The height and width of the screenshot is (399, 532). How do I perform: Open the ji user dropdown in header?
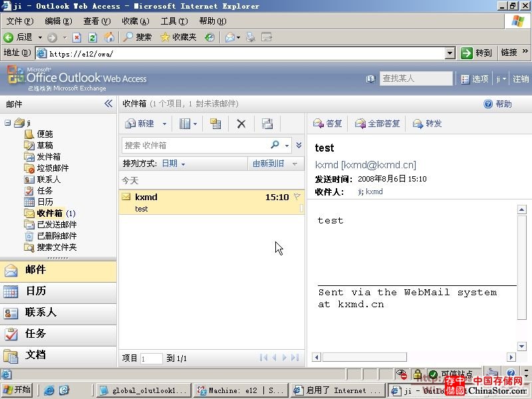click(x=501, y=79)
